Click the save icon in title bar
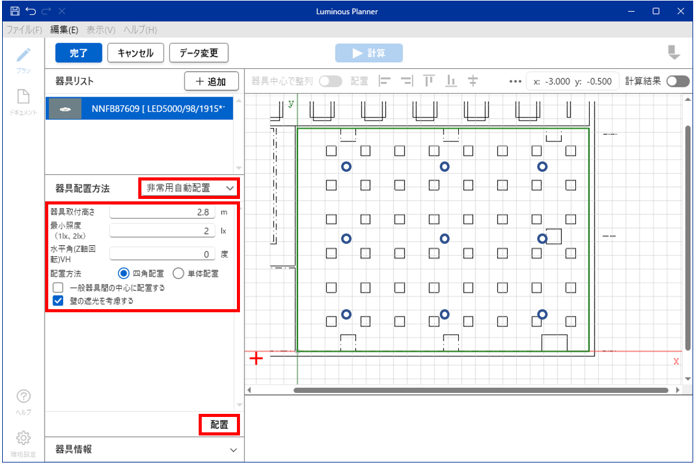 [13, 10]
